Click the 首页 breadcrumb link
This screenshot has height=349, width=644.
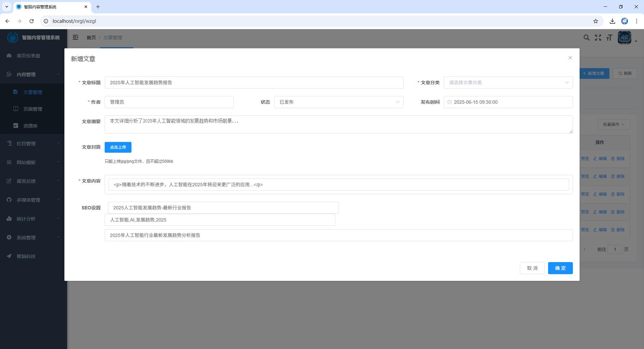(91, 38)
